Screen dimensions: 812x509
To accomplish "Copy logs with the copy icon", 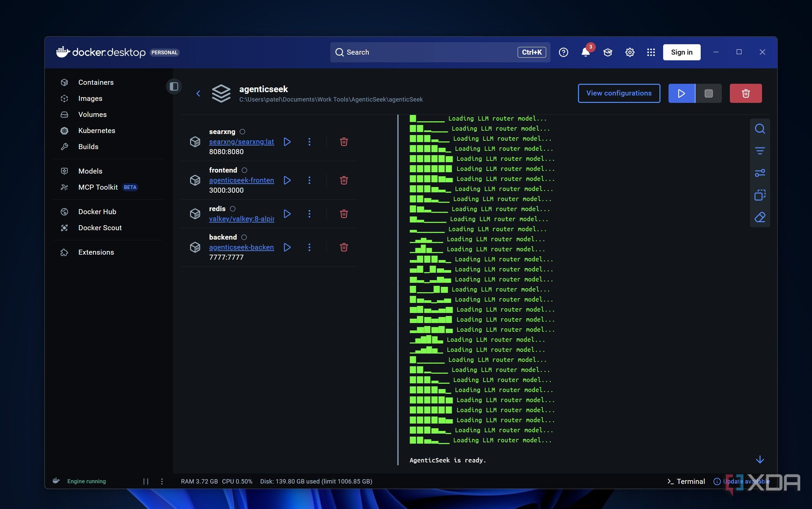I will (760, 195).
